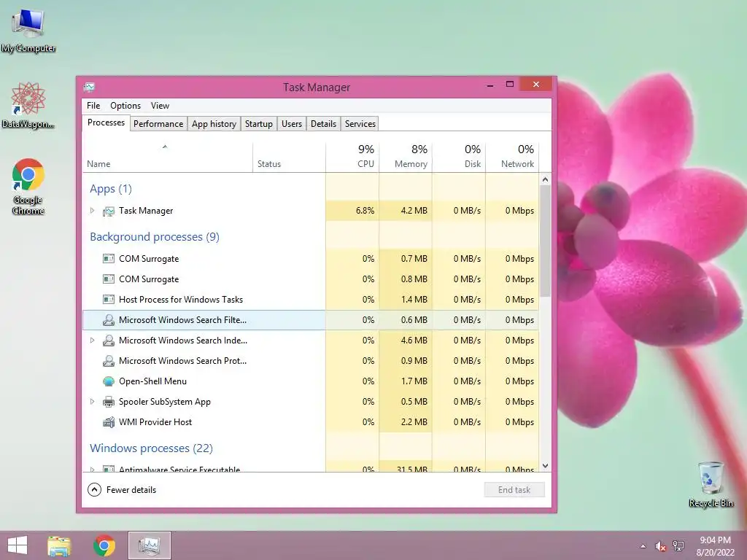Click Microsoft Windows Search Filter Host icon

tap(109, 320)
